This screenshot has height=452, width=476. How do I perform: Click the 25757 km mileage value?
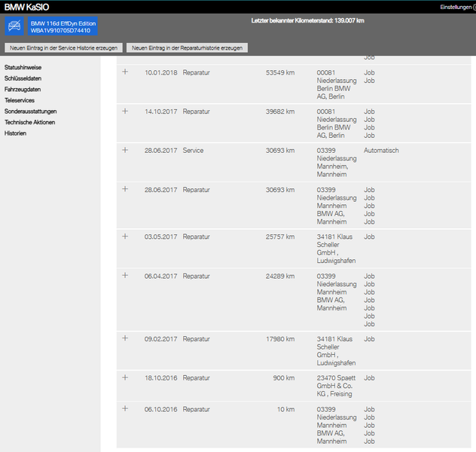click(x=280, y=237)
